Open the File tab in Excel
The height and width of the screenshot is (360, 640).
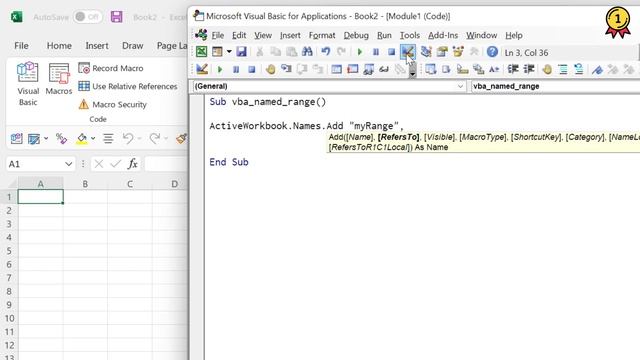pyautogui.click(x=21, y=46)
